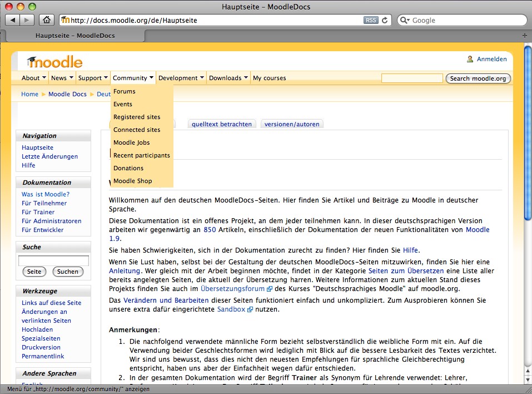This screenshot has width=532, height=394.
Task: Open the Für Teilnehmer documentation link
Action: tap(44, 203)
